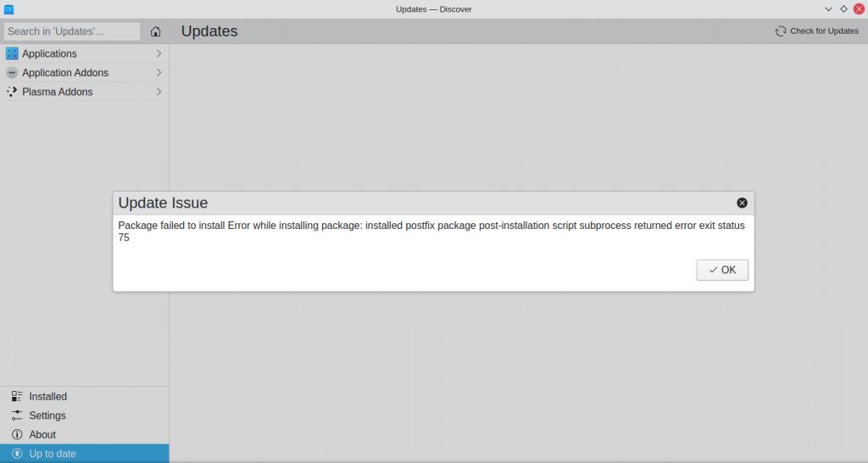868x463 pixels.
Task: Maximize the Discover window
Action: coord(843,9)
